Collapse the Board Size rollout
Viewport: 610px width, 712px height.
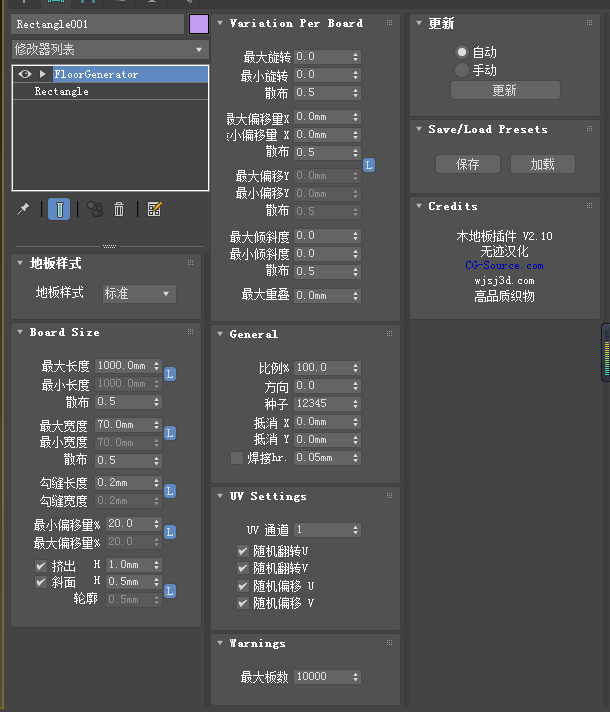[65, 332]
